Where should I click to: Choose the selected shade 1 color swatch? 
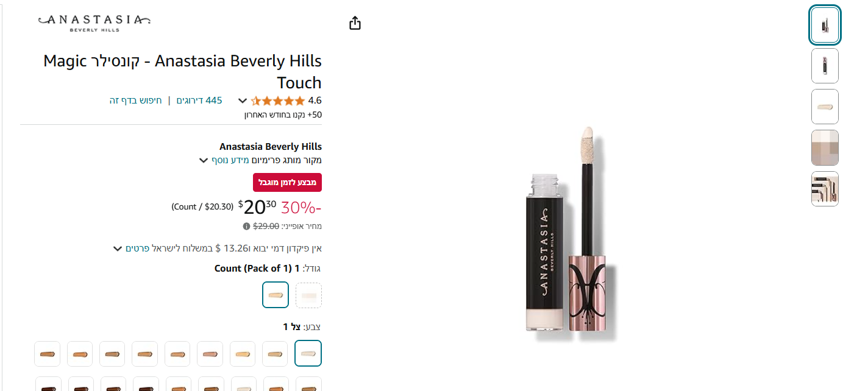[x=308, y=353]
